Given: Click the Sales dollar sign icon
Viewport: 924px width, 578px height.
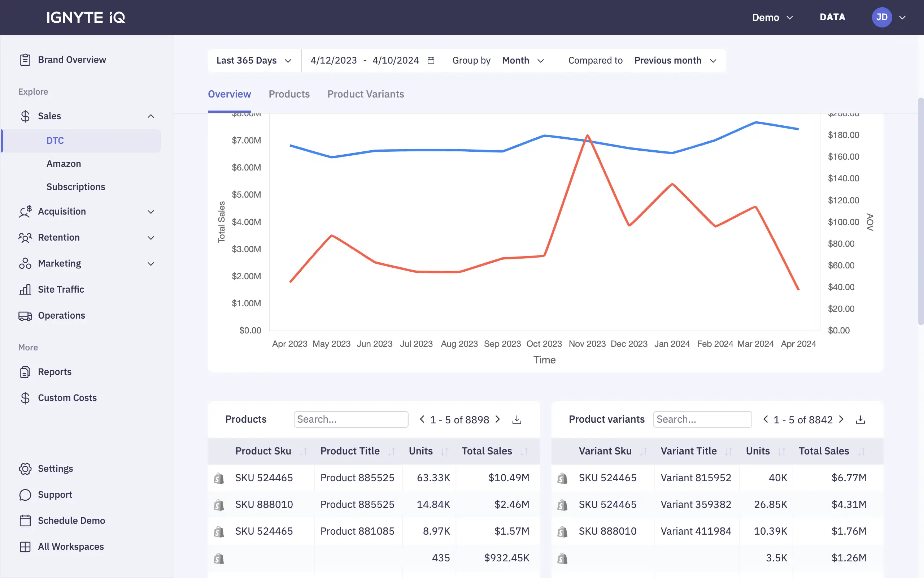Looking at the screenshot, I should click(x=25, y=116).
